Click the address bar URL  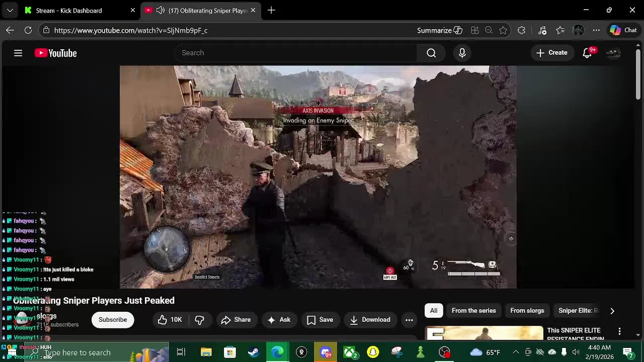[131, 30]
